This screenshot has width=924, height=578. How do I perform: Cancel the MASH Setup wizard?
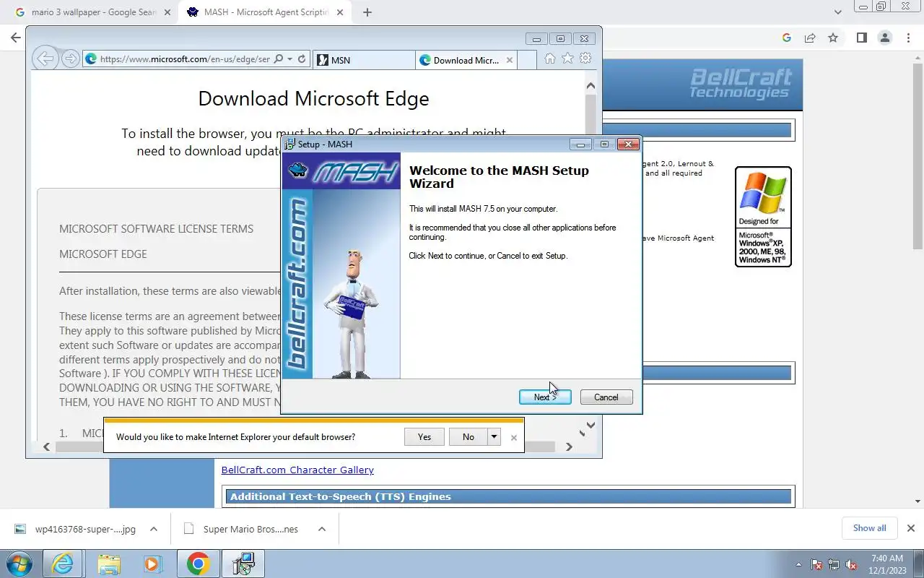606,397
